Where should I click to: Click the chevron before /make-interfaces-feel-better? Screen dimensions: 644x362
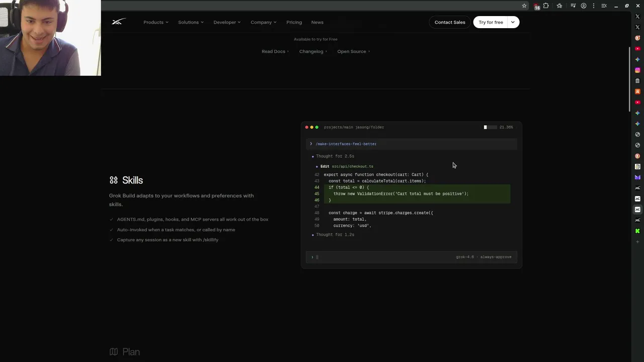pos(311,144)
